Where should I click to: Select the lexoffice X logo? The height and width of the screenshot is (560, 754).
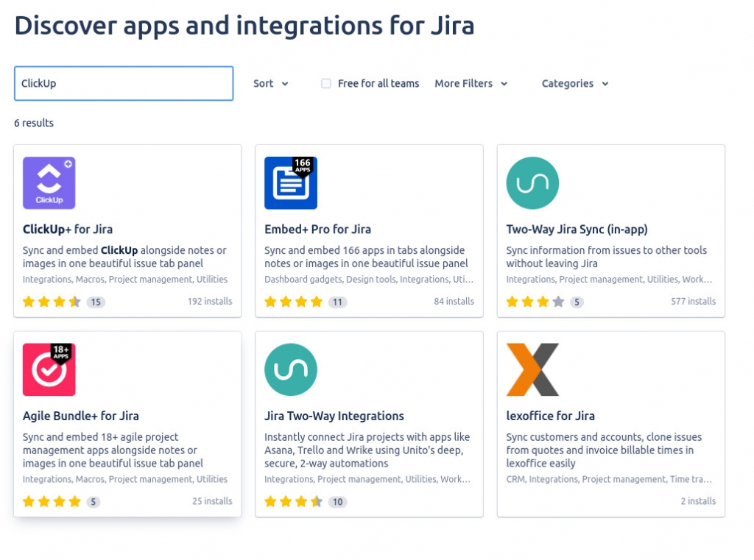tap(532, 369)
